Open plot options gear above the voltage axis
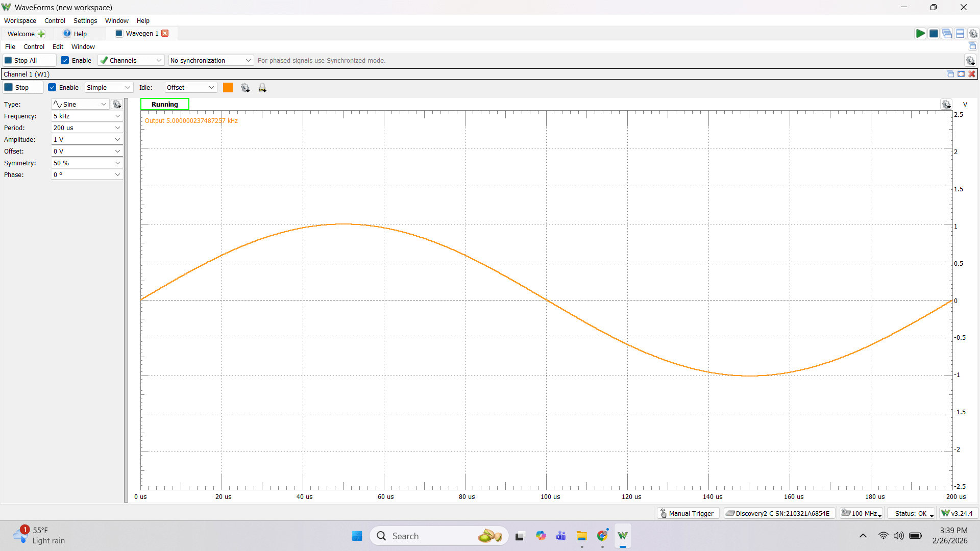This screenshot has height=551, width=980. 946,104
